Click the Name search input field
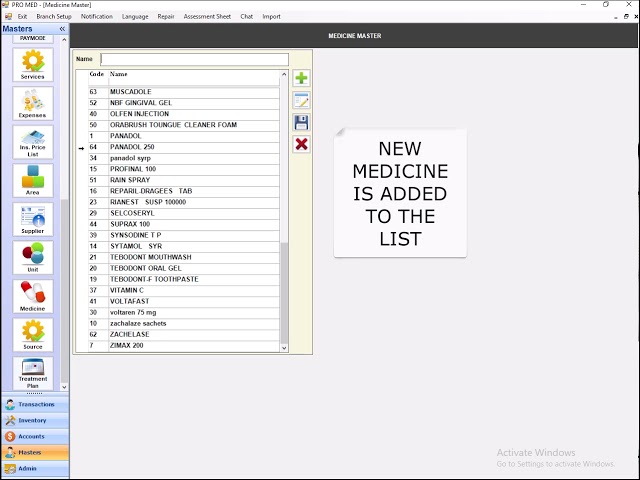 pos(195,59)
